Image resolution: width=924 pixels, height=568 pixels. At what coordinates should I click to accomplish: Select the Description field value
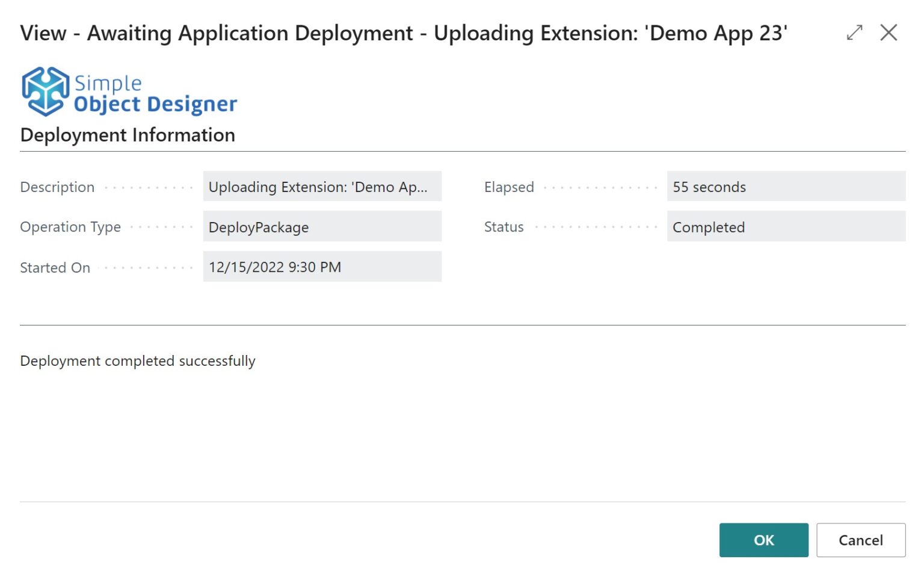(x=322, y=187)
